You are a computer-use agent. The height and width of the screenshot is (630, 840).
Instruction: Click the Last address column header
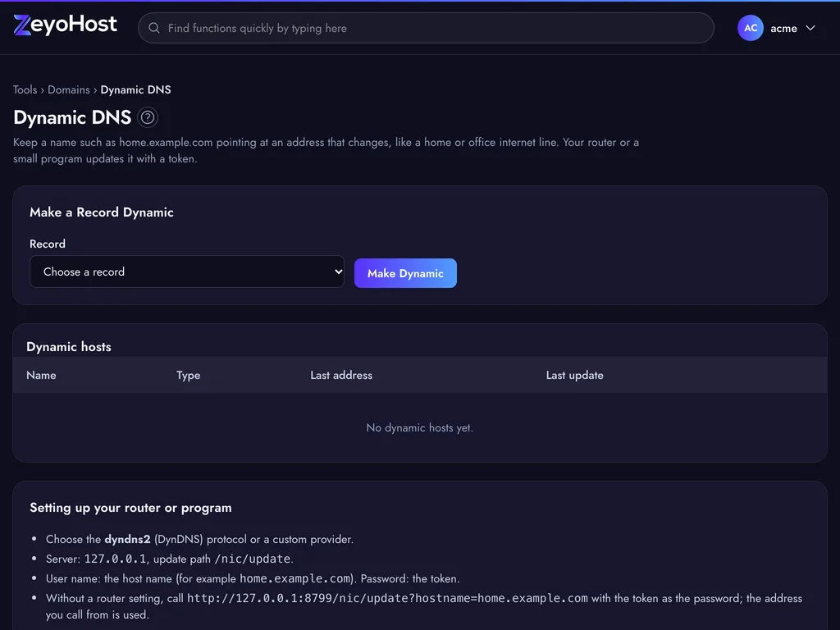[341, 375]
